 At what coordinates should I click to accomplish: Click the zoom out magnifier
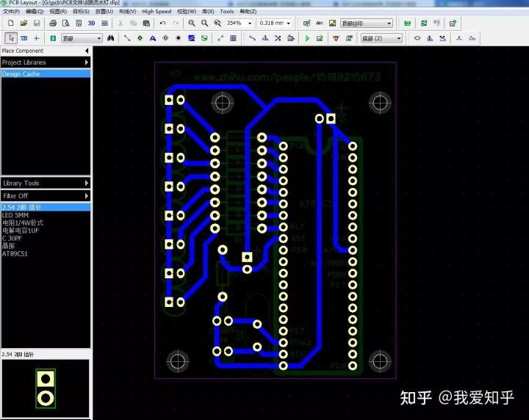click(191, 23)
